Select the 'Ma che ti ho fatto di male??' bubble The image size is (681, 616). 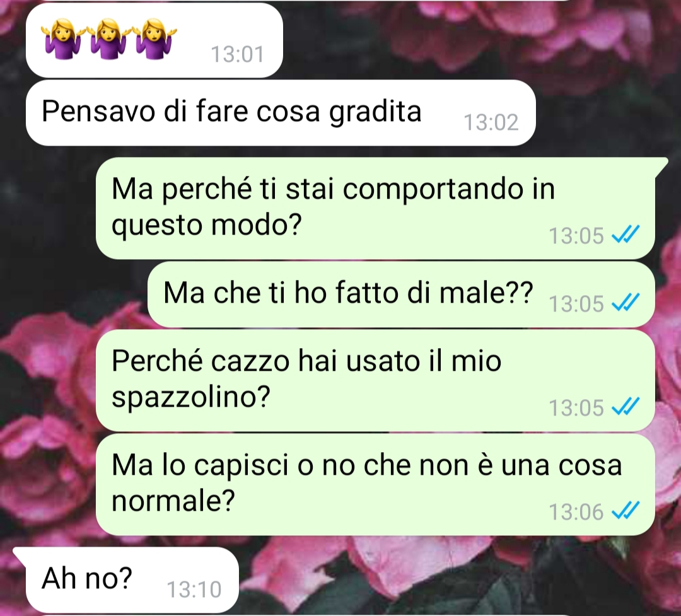pos(401,294)
